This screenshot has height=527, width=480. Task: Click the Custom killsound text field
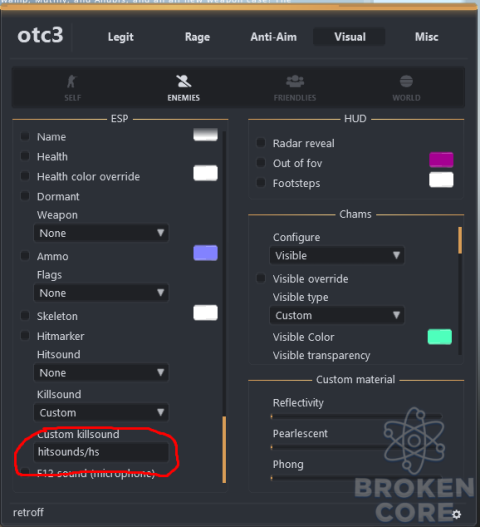pos(101,452)
